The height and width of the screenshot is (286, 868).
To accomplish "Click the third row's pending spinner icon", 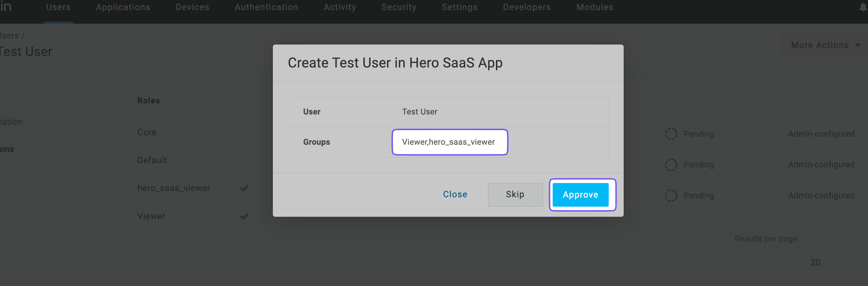I will pyautogui.click(x=671, y=196).
